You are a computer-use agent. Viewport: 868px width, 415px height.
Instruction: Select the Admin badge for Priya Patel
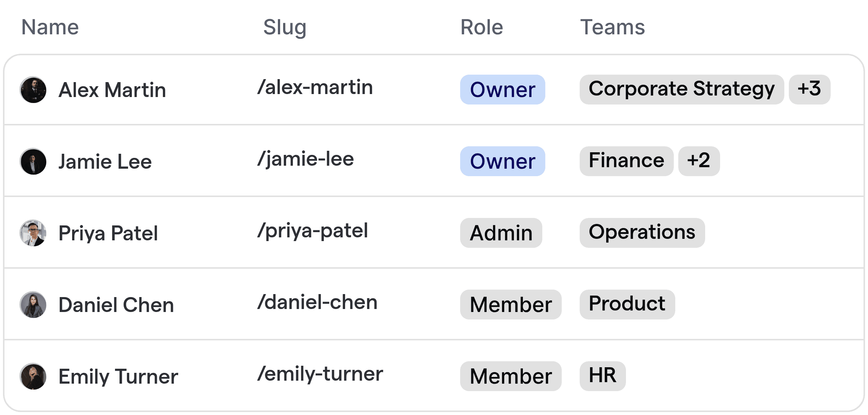pyautogui.click(x=501, y=233)
